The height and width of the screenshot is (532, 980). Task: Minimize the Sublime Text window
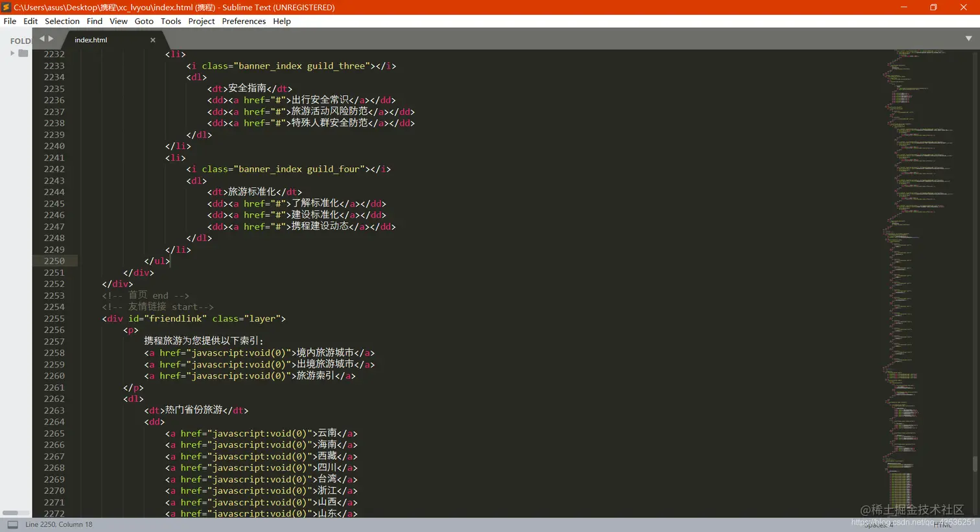click(904, 7)
